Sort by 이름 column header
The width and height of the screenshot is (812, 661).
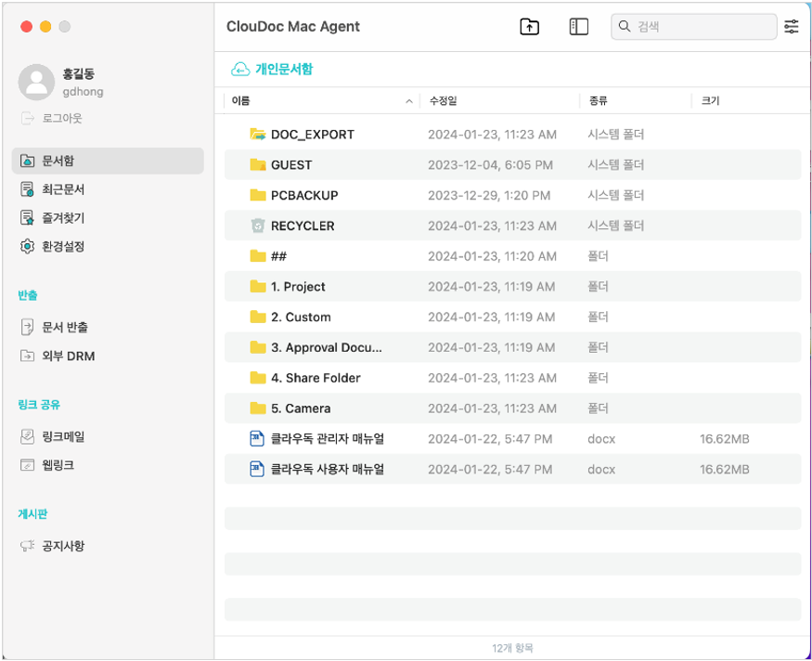pos(240,100)
